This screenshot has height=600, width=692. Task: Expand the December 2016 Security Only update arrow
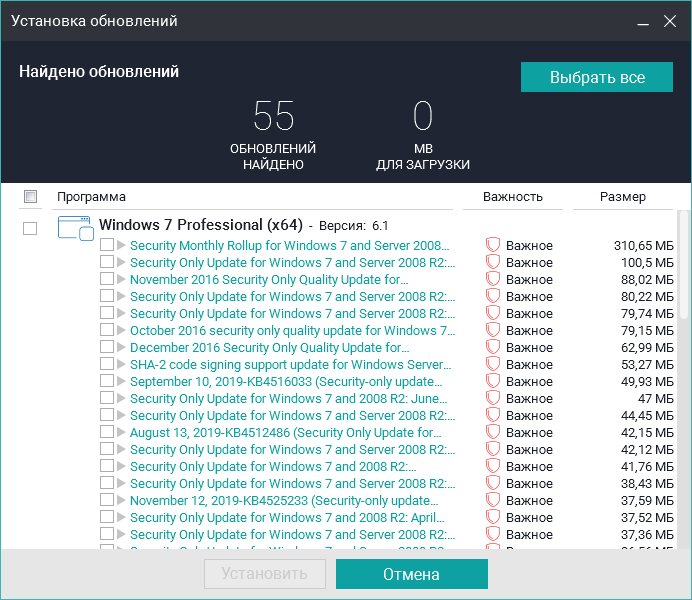[x=121, y=347]
